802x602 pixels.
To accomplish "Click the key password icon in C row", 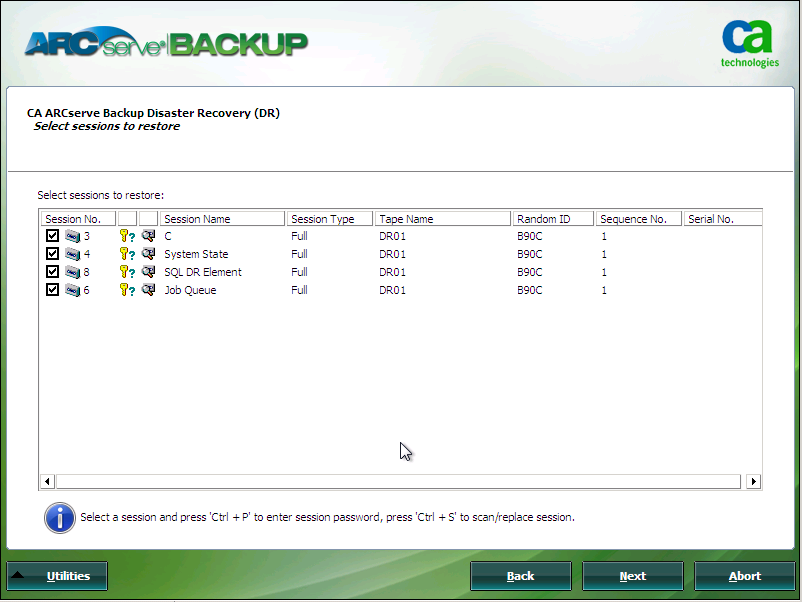I will pos(127,236).
